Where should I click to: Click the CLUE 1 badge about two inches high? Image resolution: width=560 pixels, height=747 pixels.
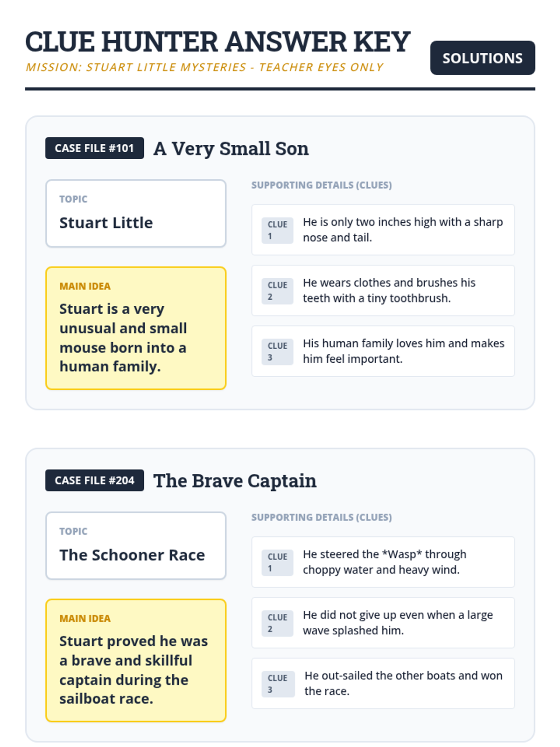[x=277, y=230]
